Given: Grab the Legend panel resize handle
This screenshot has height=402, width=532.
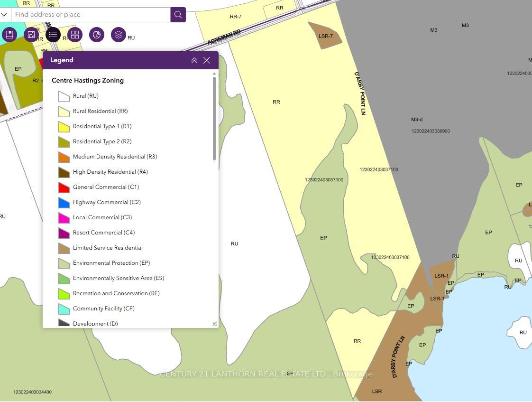Looking at the screenshot, I should (214, 324).
